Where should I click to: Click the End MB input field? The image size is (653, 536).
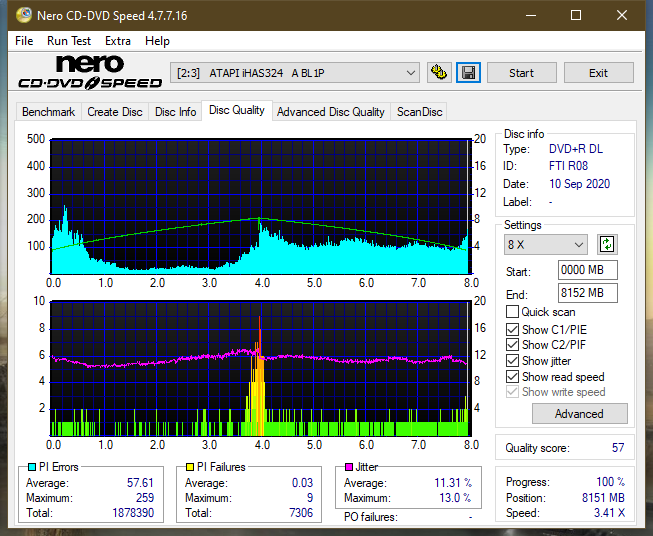click(x=587, y=293)
